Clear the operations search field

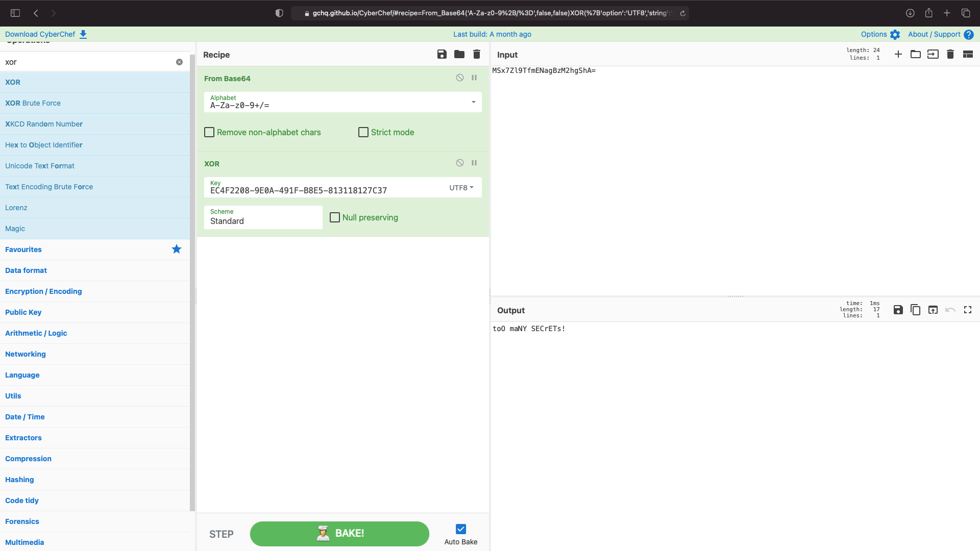(x=179, y=62)
